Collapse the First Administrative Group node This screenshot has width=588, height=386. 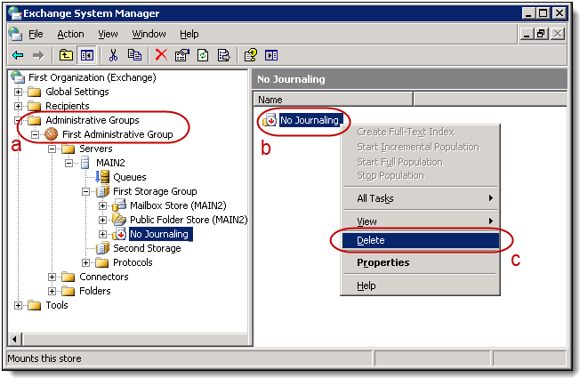[x=35, y=134]
